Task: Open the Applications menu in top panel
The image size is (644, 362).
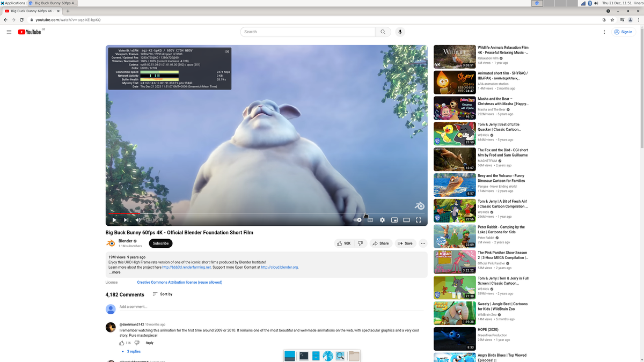Action: point(13,3)
